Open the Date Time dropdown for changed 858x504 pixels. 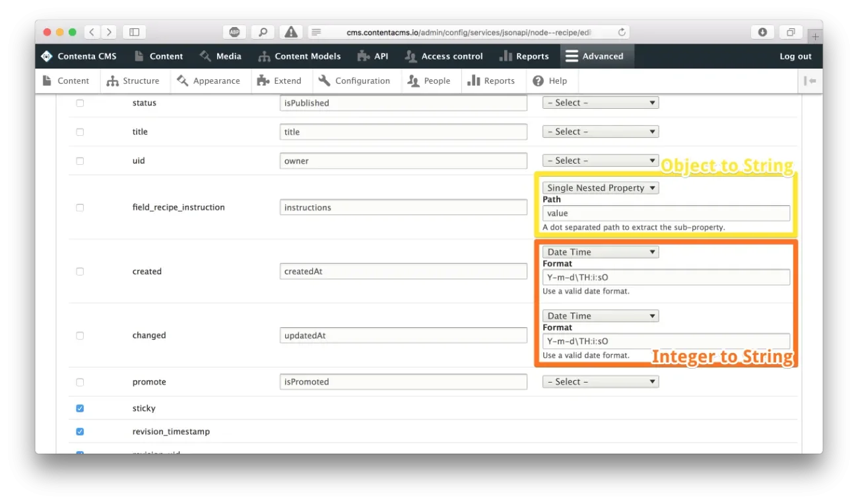pos(601,316)
